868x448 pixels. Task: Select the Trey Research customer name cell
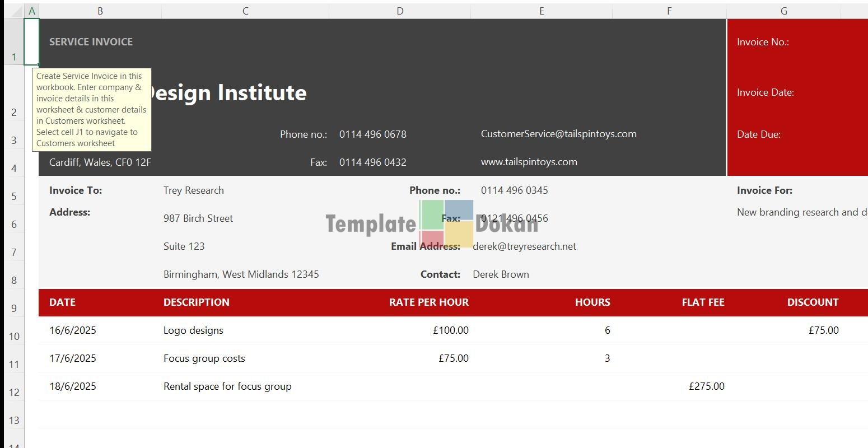[194, 190]
